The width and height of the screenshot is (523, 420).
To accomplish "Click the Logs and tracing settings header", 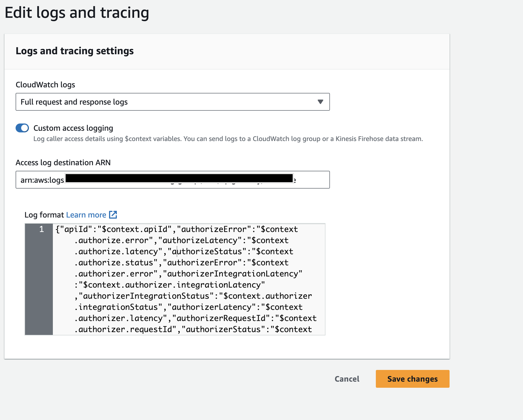I will pos(75,51).
